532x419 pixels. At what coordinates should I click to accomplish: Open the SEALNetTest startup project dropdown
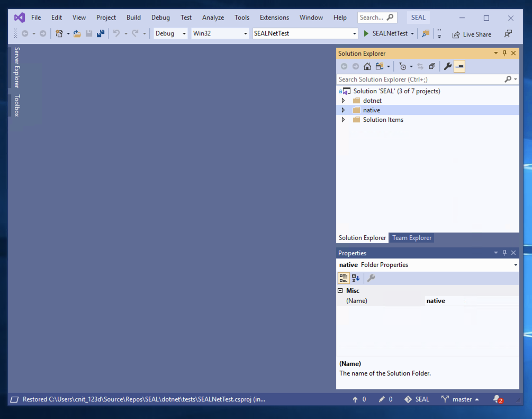[305, 33]
